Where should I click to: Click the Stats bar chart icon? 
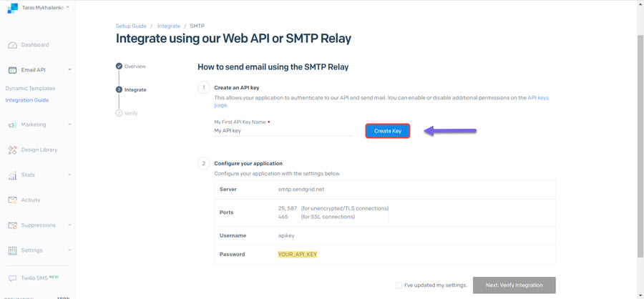pyautogui.click(x=12, y=175)
